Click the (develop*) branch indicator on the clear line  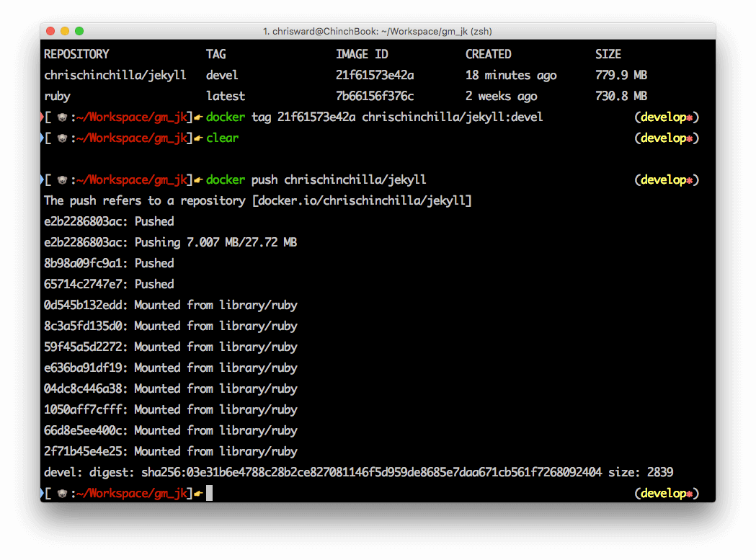[667, 138]
